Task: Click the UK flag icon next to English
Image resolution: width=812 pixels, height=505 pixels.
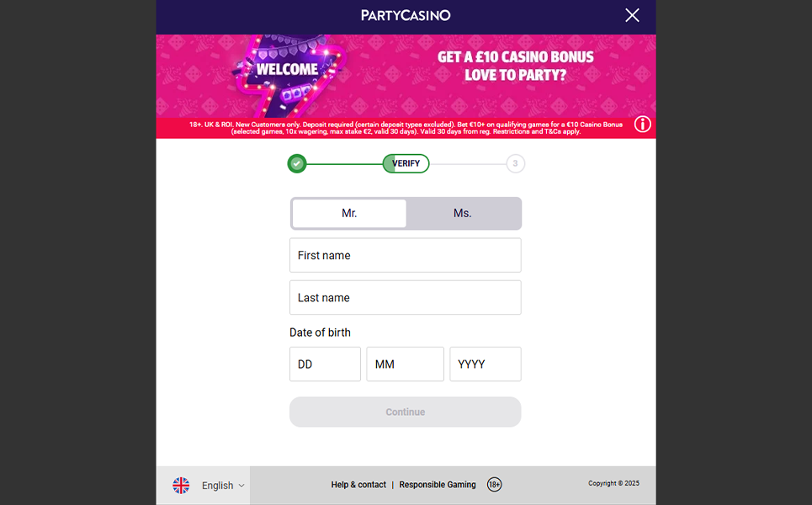Action: (181, 485)
